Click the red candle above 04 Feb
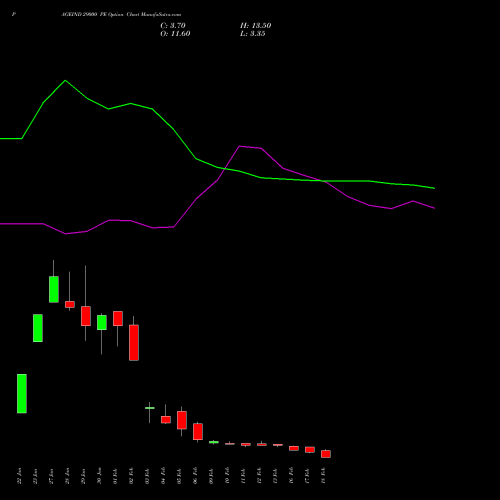The height and width of the screenshot is (500, 500). pyautogui.click(x=166, y=420)
